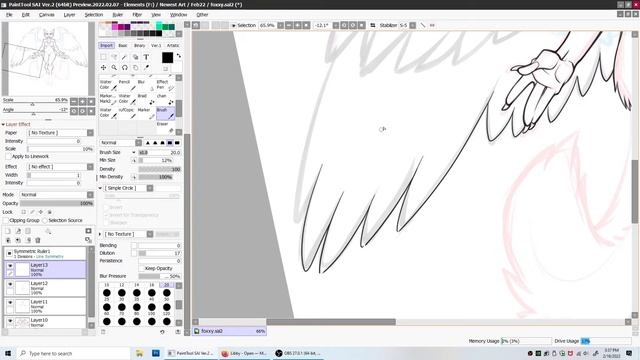Screen dimensions: 640x360
Task: Select the Pencil tool preset
Action: 127,85
